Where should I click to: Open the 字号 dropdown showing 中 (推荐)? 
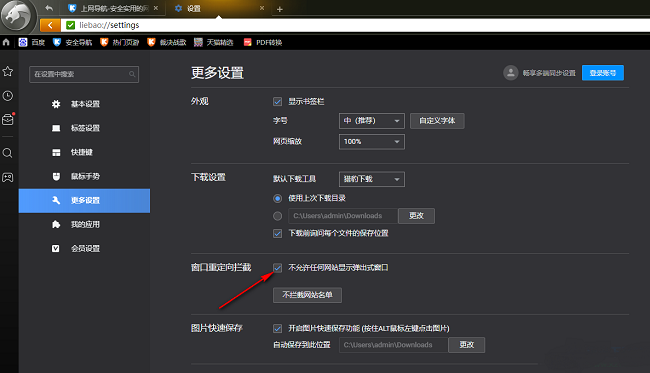pos(371,121)
